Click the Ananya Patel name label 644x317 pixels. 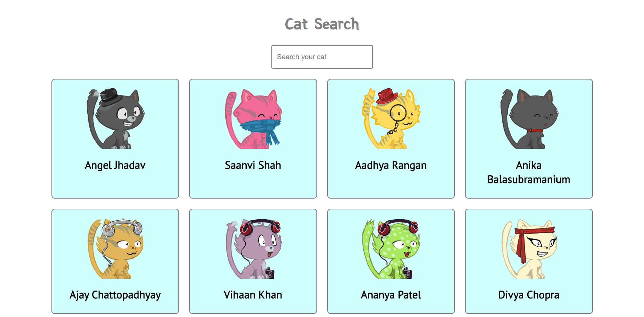[391, 295]
